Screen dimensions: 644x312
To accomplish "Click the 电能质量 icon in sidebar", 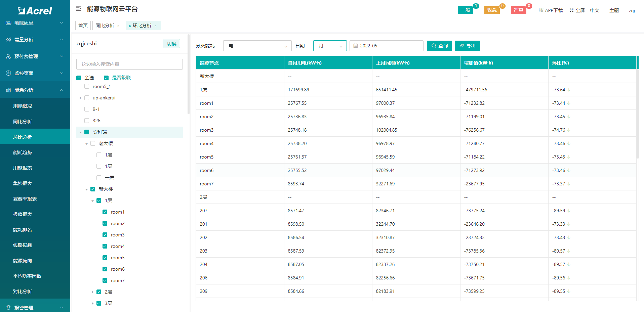I will (8, 23).
